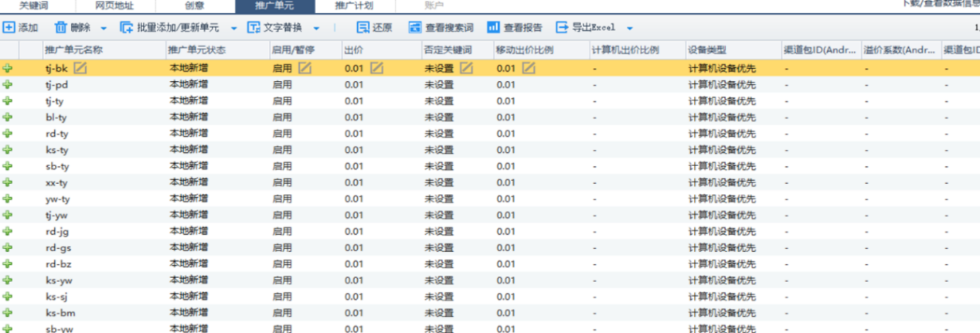
Task: Click the 还原 restore button
Action: pyautogui.click(x=374, y=28)
